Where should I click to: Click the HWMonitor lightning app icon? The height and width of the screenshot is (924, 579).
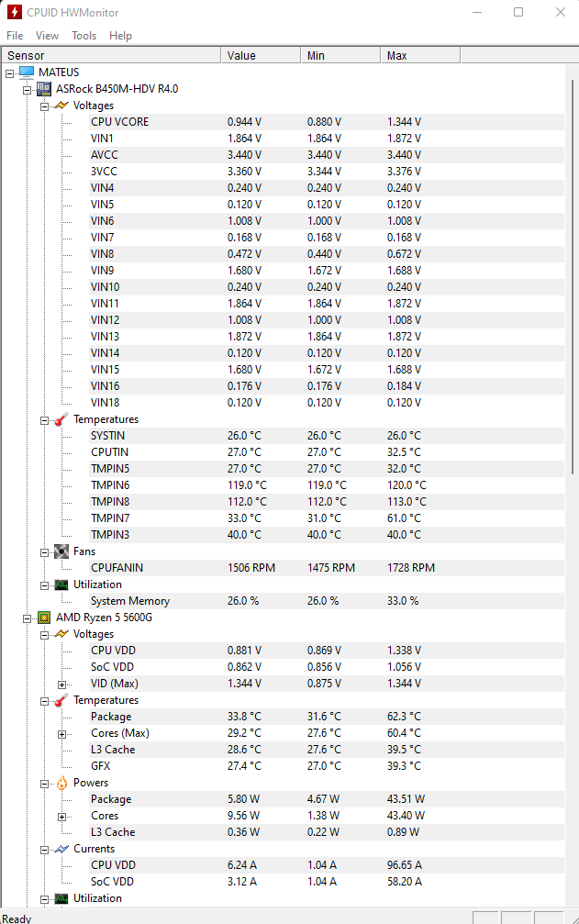pyautogui.click(x=14, y=12)
